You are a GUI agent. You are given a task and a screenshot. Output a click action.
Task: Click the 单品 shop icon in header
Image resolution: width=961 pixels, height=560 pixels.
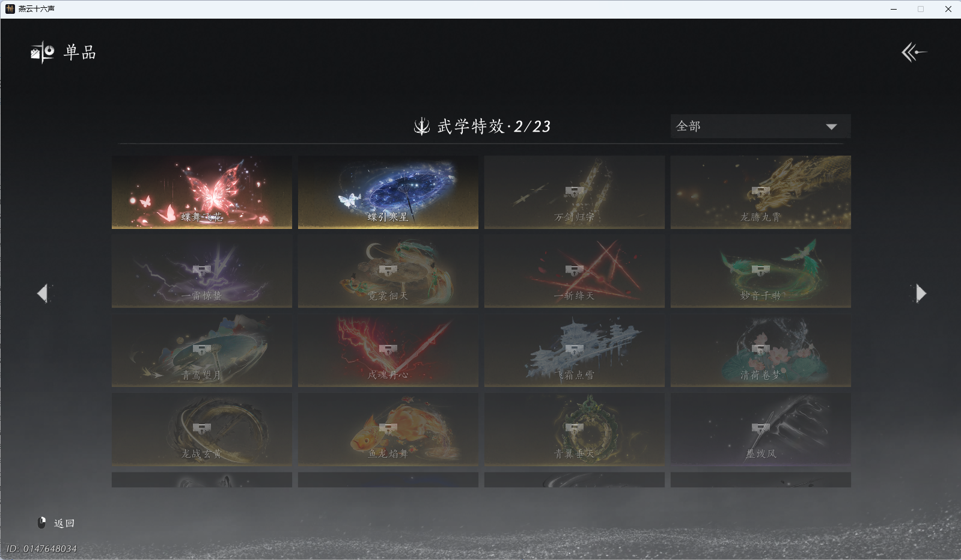click(43, 52)
